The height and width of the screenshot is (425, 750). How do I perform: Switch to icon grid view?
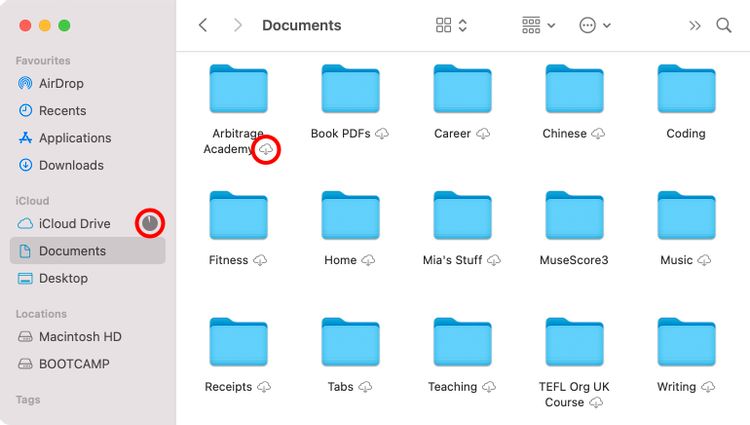point(443,25)
